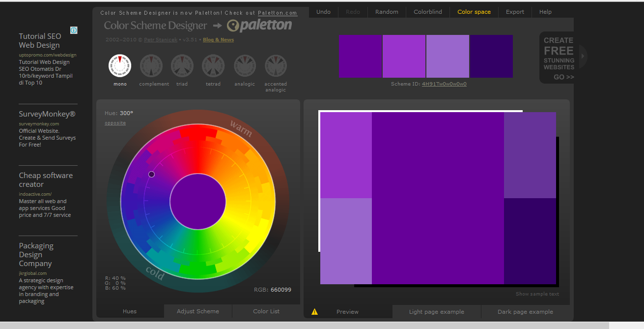The width and height of the screenshot is (644, 329).
Task: Select the accented analogic scheme icon
Action: coord(276,66)
